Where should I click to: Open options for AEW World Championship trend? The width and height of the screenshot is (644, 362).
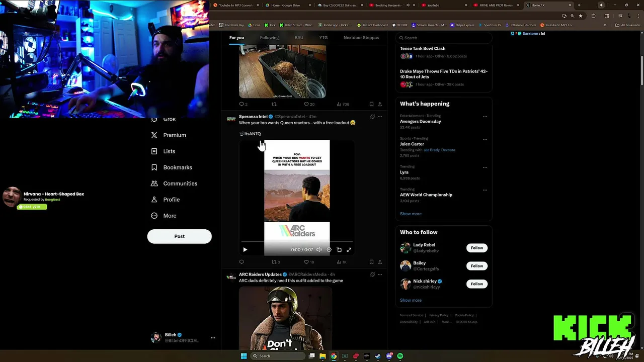(x=485, y=190)
